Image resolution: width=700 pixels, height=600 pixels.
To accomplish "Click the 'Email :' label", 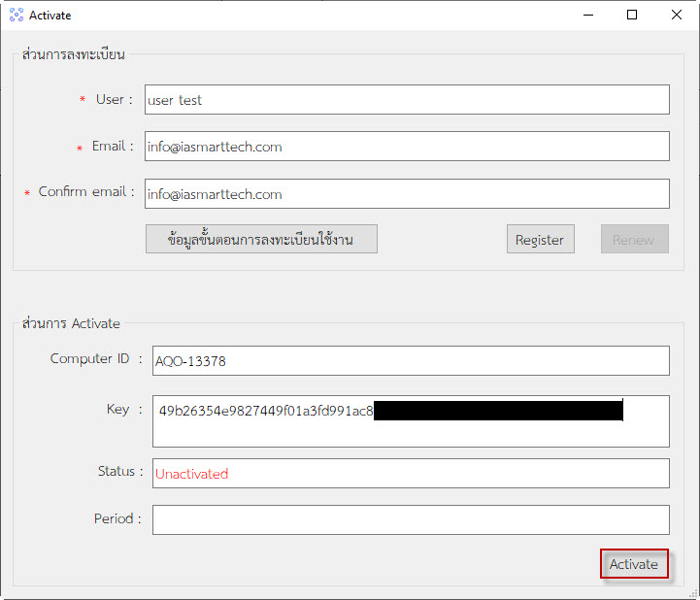I will 113,146.
